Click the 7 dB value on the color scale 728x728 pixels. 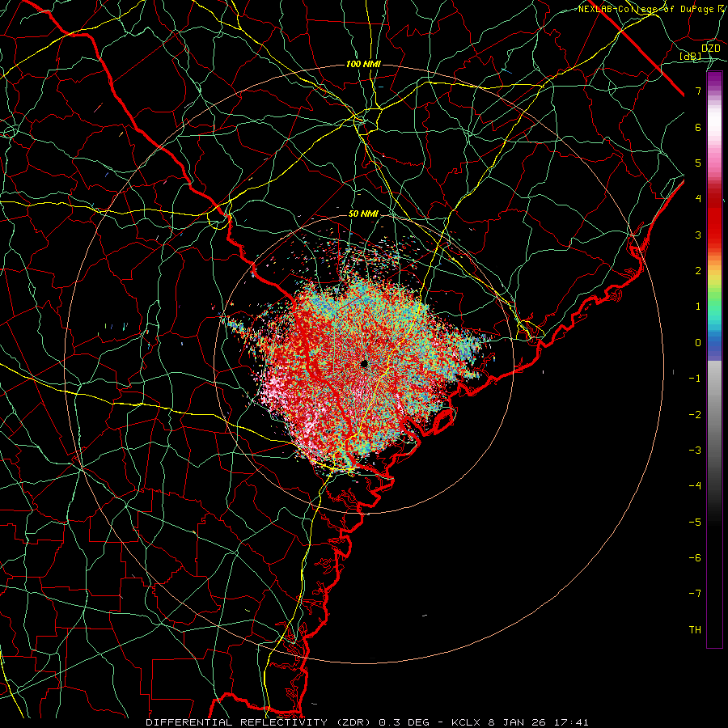point(698,91)
